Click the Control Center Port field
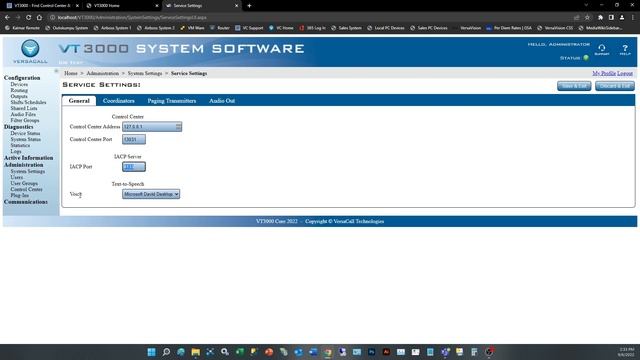640x360 pixels. click(x=134, y=140)
